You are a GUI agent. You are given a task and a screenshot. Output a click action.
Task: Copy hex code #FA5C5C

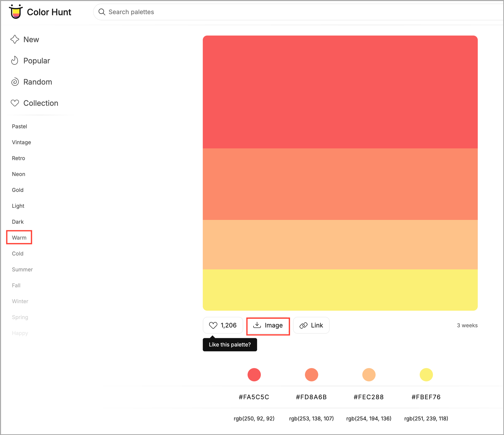(x=254, y=397)
